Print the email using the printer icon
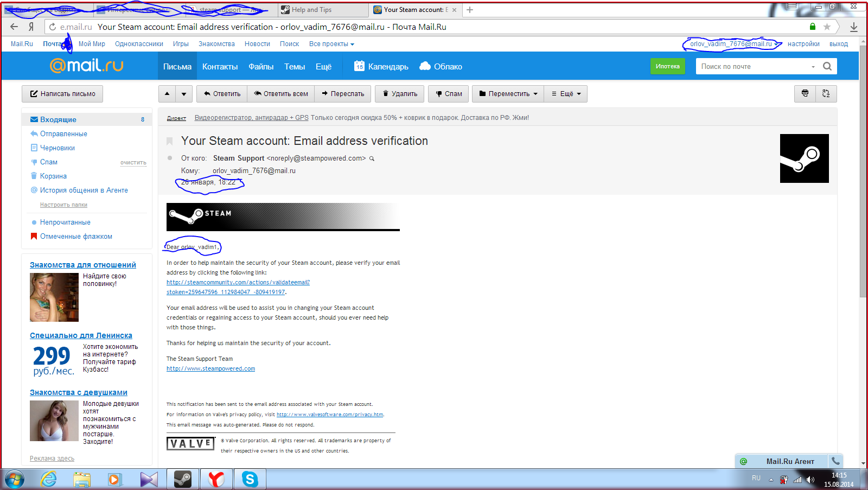Image resolution: width=868 pixels, height=490 pixels. point(805,93)
